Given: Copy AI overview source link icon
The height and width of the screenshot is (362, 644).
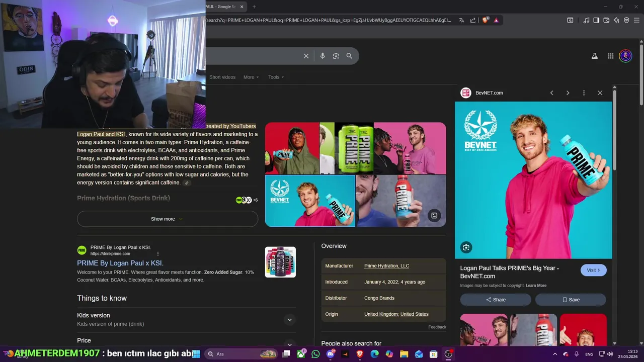Looking at the screenshot, I should (187, 183).
